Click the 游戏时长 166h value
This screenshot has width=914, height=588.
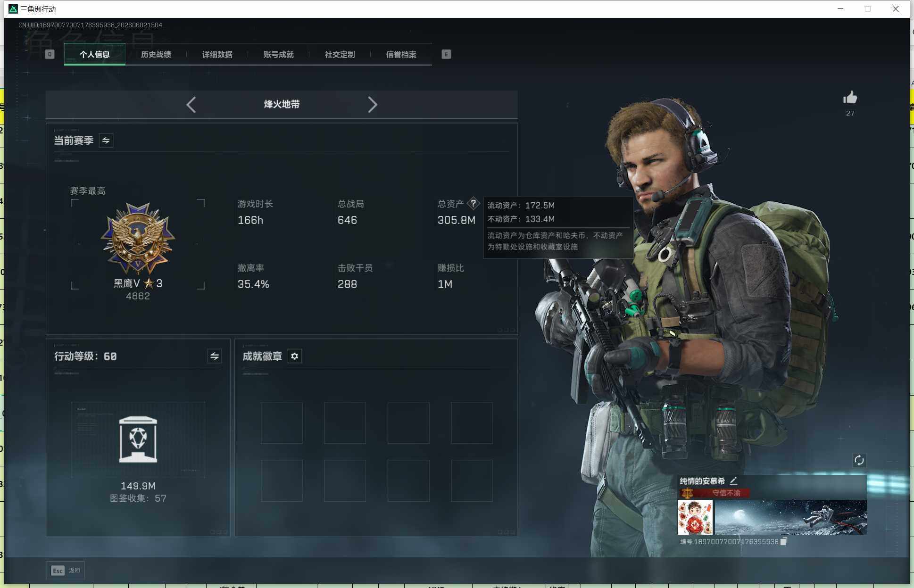pyautogui.click(x=250, y=220)
